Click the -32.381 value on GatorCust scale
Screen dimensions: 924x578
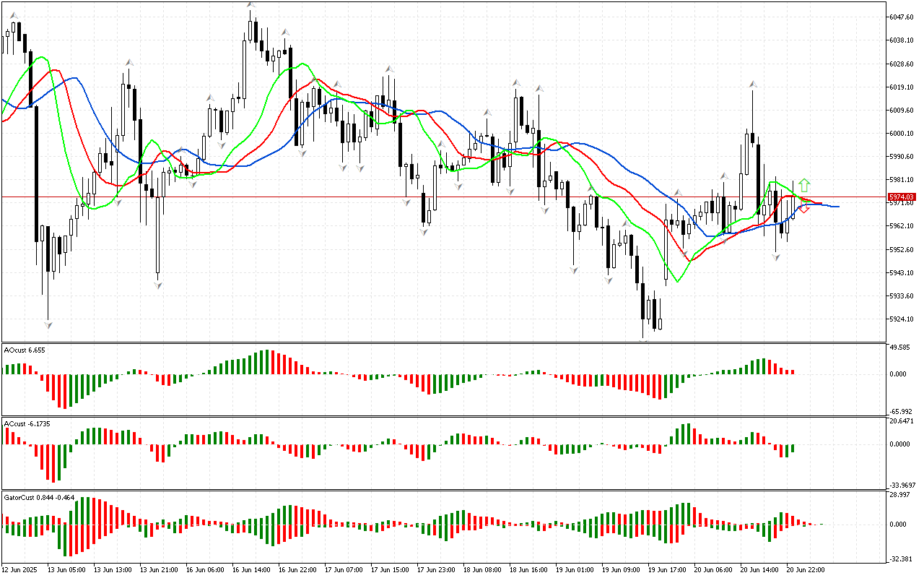coord(902,559)
